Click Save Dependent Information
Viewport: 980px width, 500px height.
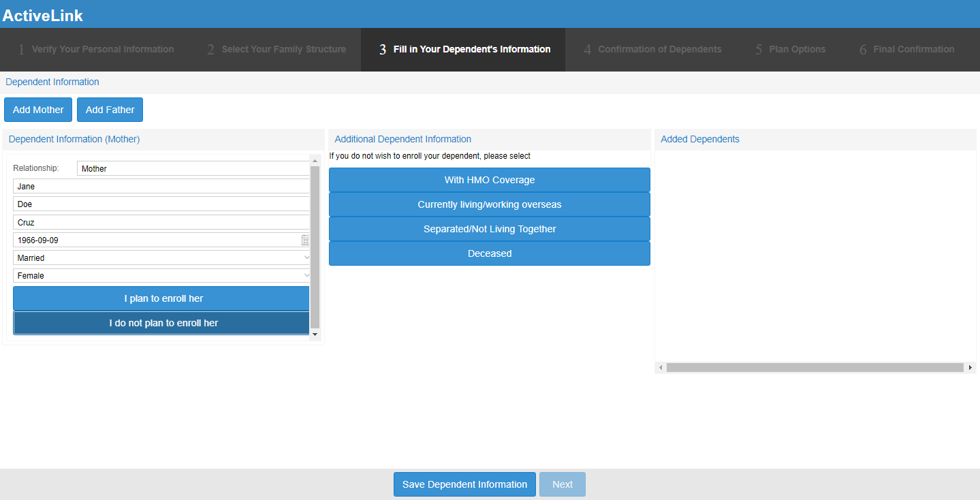pos(464,484)
